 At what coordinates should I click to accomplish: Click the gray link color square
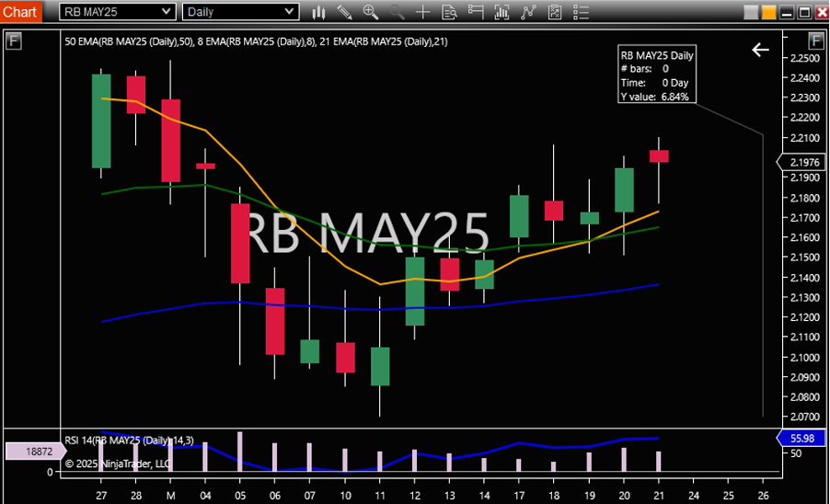click(751, 12)
